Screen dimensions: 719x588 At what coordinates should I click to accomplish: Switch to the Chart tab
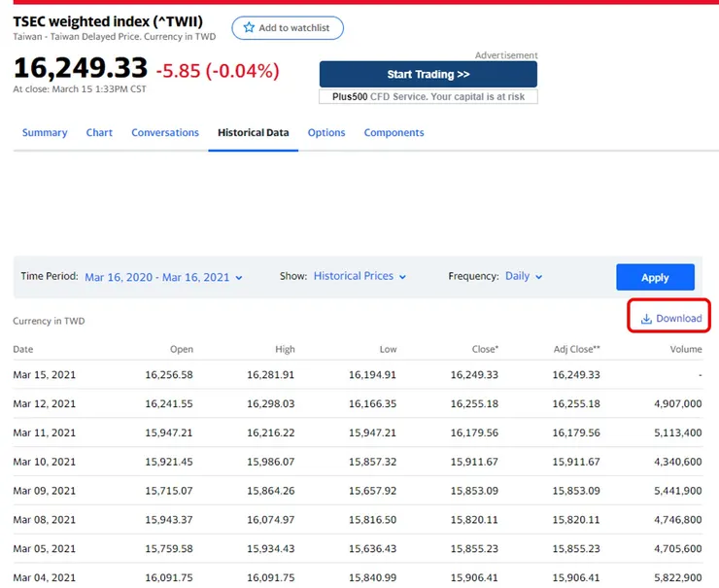click(99, 132)
